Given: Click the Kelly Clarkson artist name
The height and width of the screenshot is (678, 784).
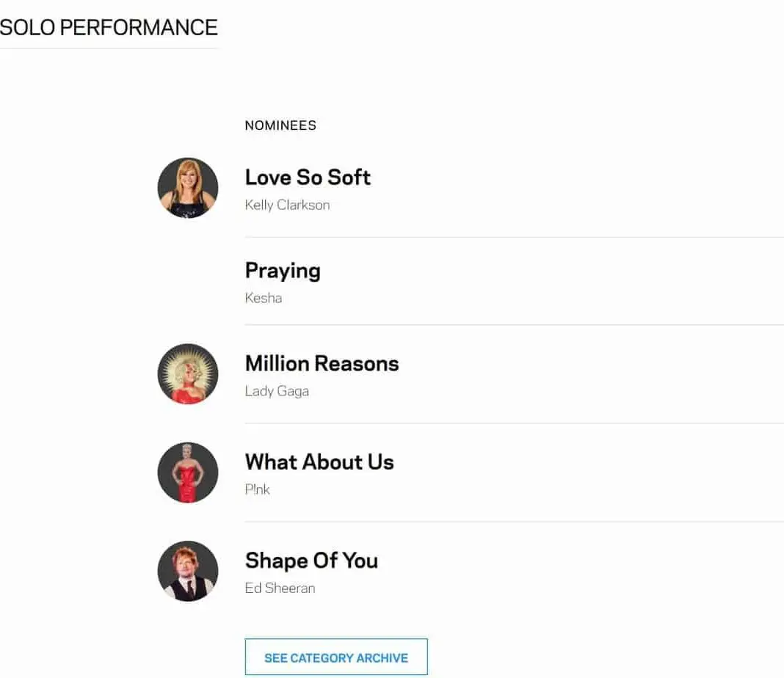Looking at the screenshot, I should [287, 205].
